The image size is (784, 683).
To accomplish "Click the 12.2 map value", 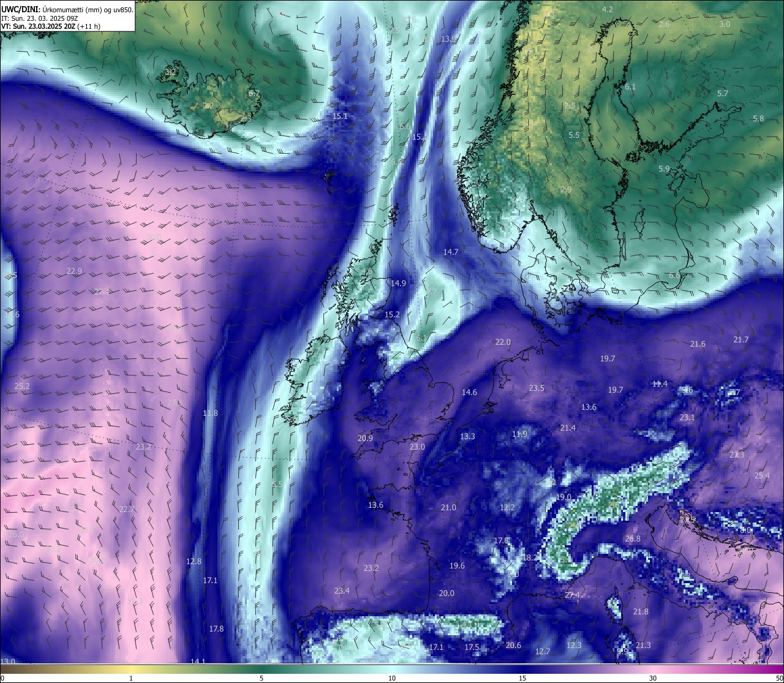I will pyautogui.click(x=507, y=507).
